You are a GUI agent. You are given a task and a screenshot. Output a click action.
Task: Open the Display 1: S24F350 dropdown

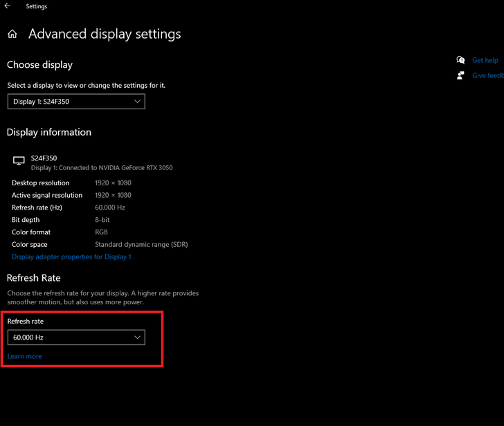pos(76,102)
